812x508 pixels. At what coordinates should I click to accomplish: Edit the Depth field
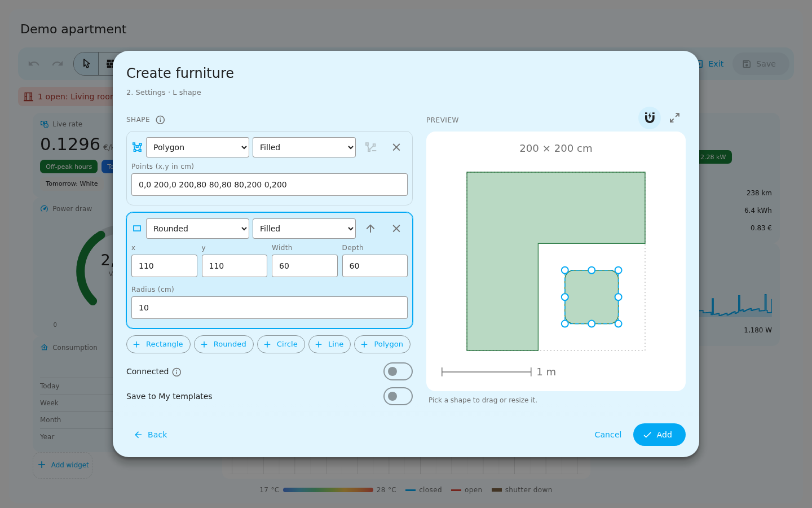(375, 266)
